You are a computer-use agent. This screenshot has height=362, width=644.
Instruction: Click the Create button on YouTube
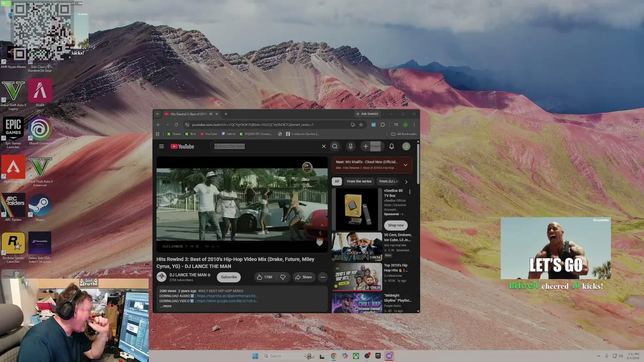[372, 146]
